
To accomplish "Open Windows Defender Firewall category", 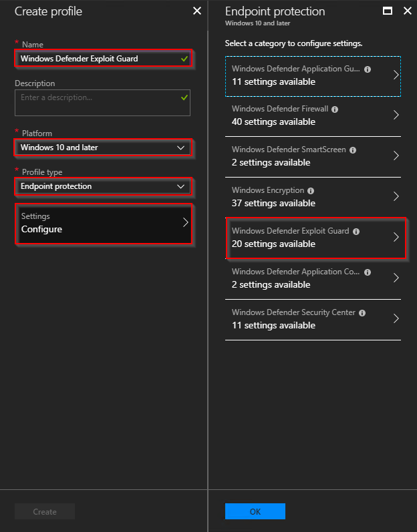I will tap(313, 115).
